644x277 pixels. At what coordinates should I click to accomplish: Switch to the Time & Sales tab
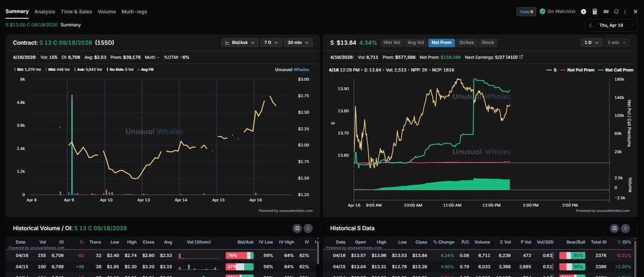click(x=76, y=11)
